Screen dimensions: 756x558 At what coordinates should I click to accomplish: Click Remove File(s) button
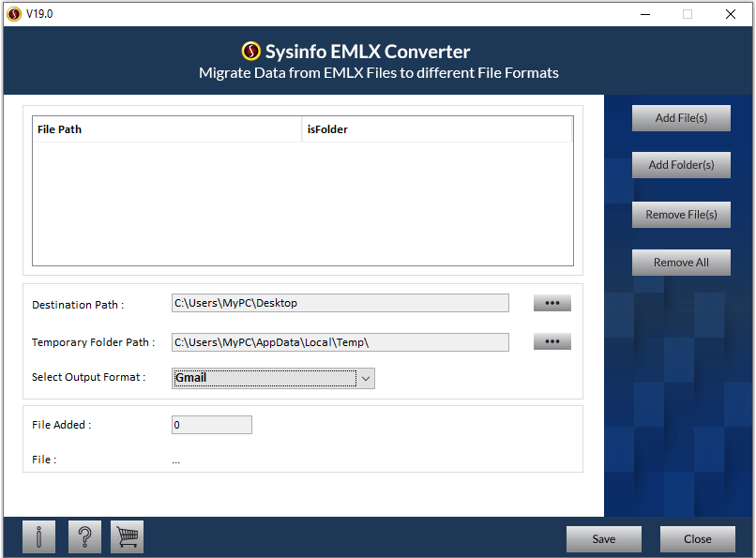(x=681, y=215)
